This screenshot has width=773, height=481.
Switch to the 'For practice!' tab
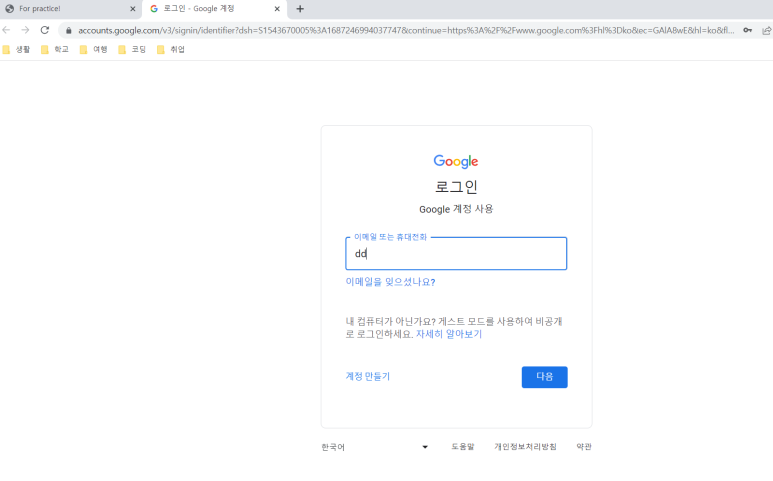(69, 9)
